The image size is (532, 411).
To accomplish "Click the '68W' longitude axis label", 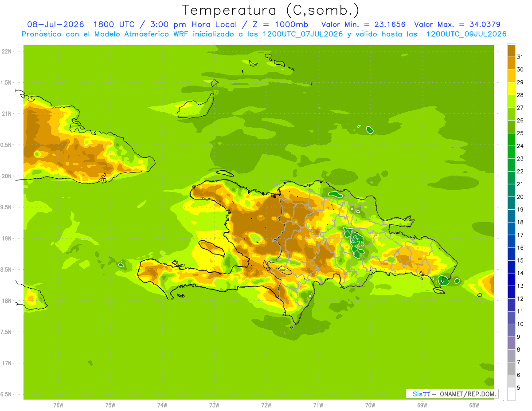I will click(x=474, y=405).
